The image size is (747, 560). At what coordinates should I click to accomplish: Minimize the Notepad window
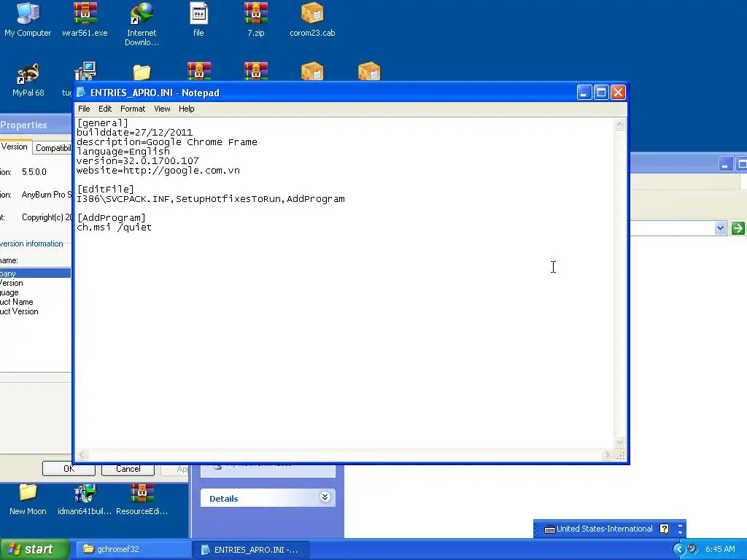pos(584,93)
